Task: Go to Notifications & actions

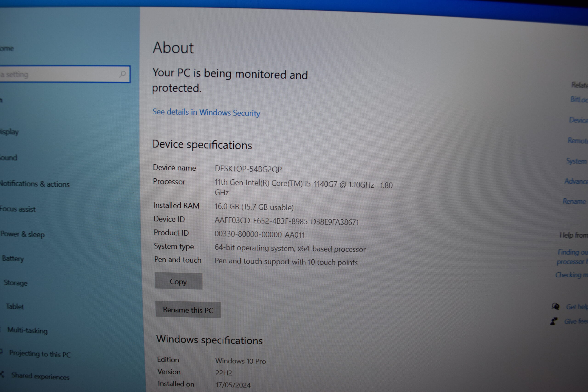Action: coord(35,184)
